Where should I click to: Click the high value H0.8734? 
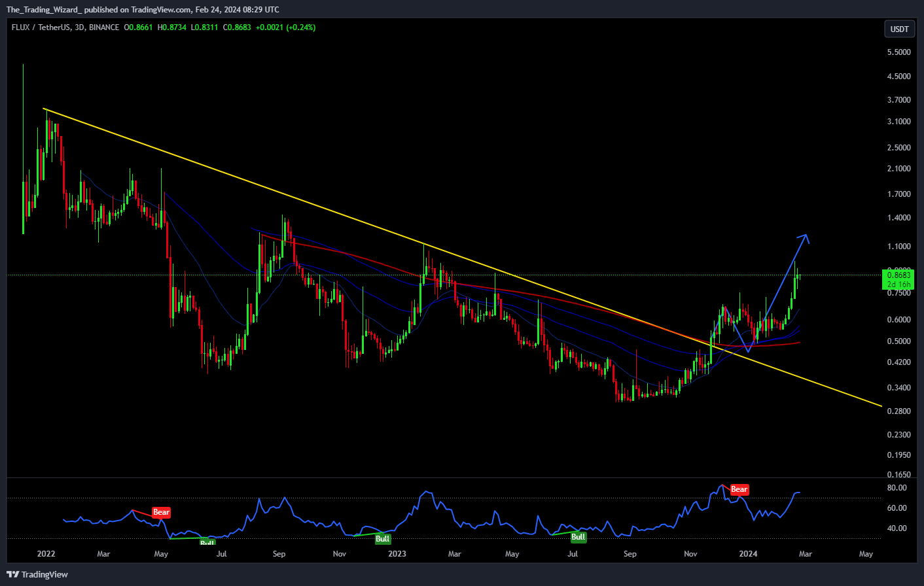point(171,27)
